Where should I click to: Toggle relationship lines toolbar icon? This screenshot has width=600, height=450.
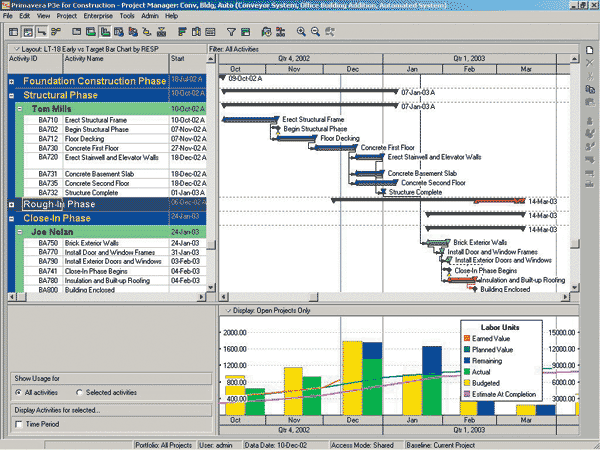point(41,32)
